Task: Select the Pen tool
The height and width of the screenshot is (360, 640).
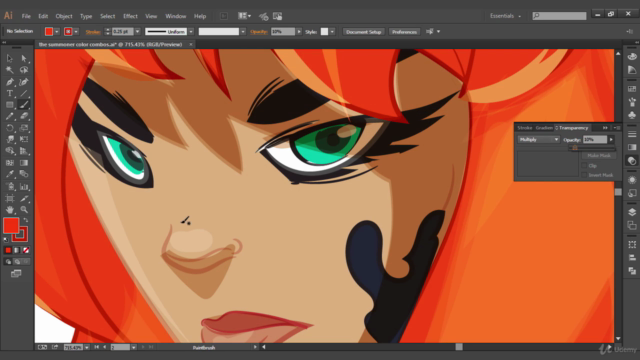Action: point(9,82)
